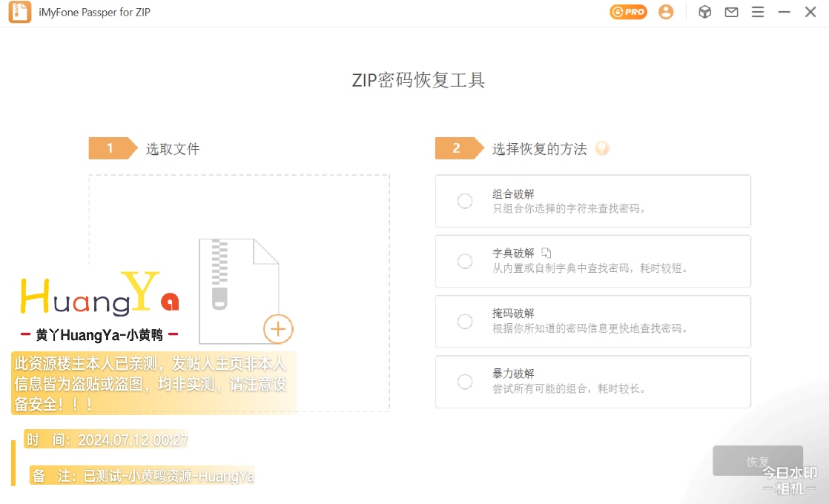This screenshot has width=829, height=504.
Task: Click the orange PRO upgrade badge
Action: click(x=628, y=12)
